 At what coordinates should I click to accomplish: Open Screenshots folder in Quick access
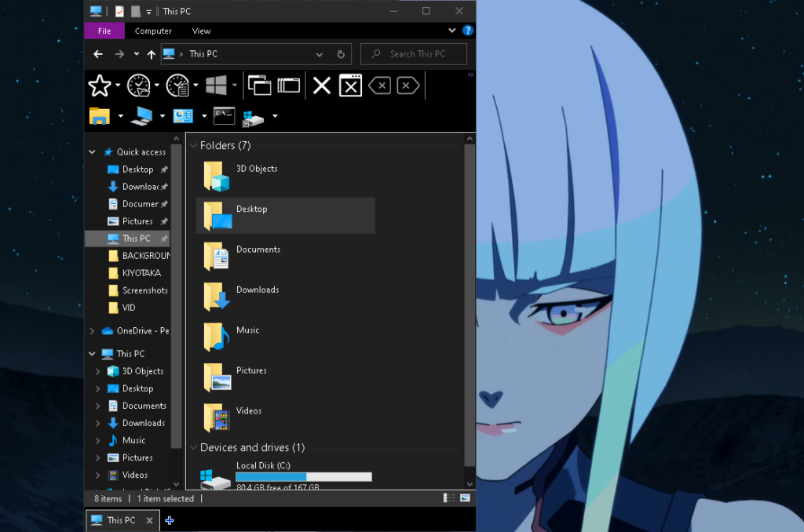click(138, 290)
